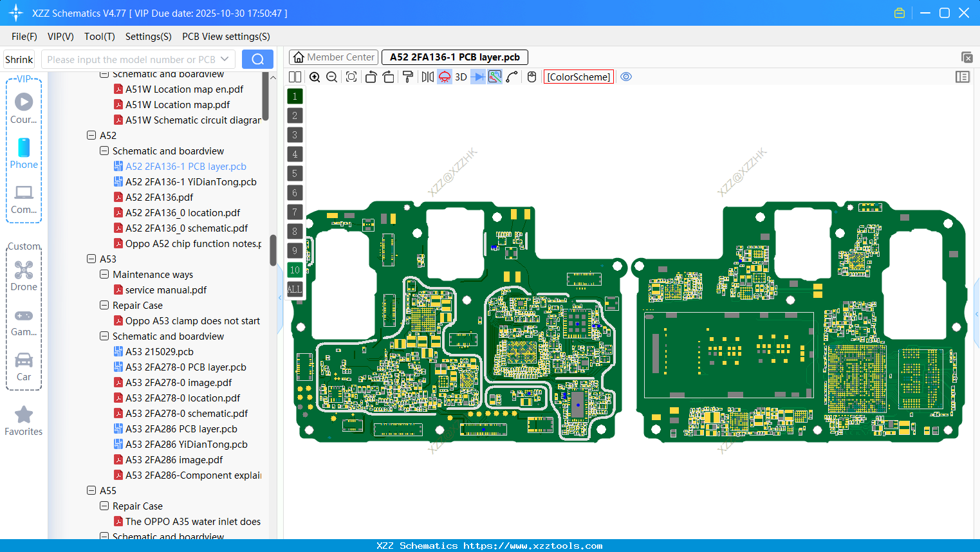The image size is (980, 552).
Task: Select PCB layer 10
Action: coord(295,270)
